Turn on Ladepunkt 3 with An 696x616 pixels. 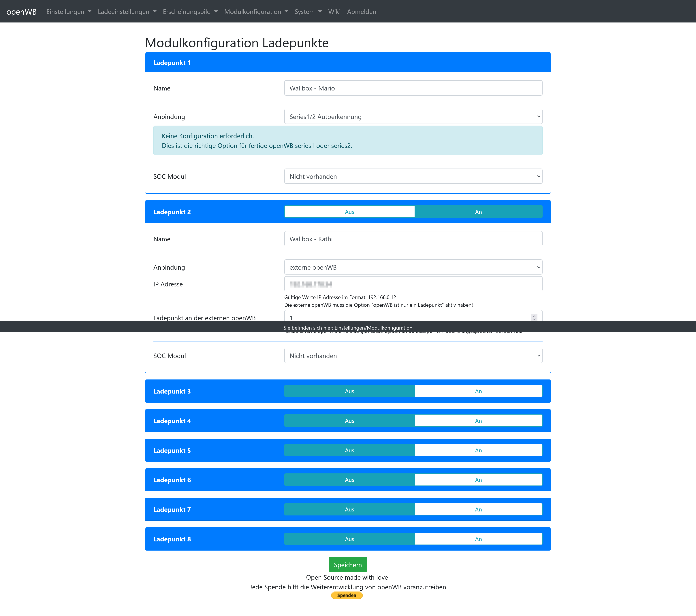click(x=478, y=391)
